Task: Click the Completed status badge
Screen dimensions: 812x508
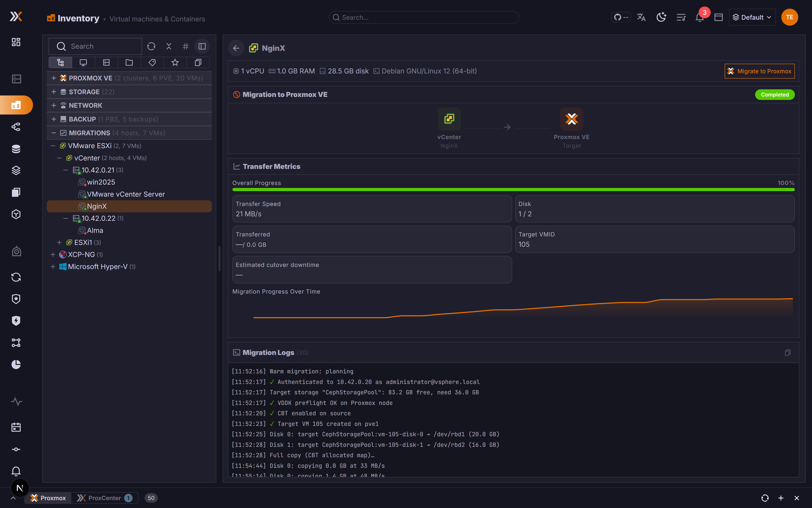Action: pos(775,95)
